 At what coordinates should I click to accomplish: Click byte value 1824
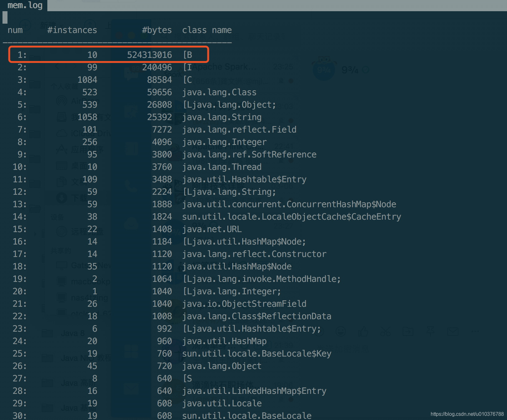[x=162, y=217]
